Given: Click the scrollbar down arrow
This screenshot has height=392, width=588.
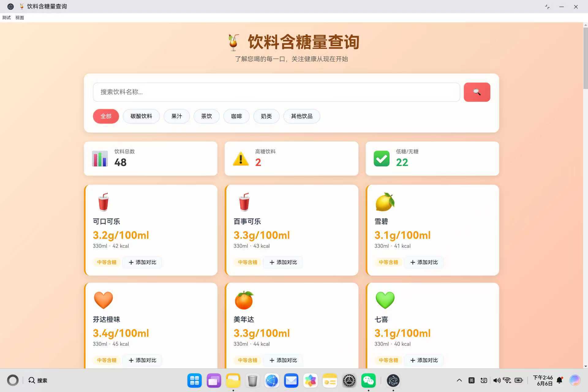Looking at the screenshot, I should [x=585, y=366].
